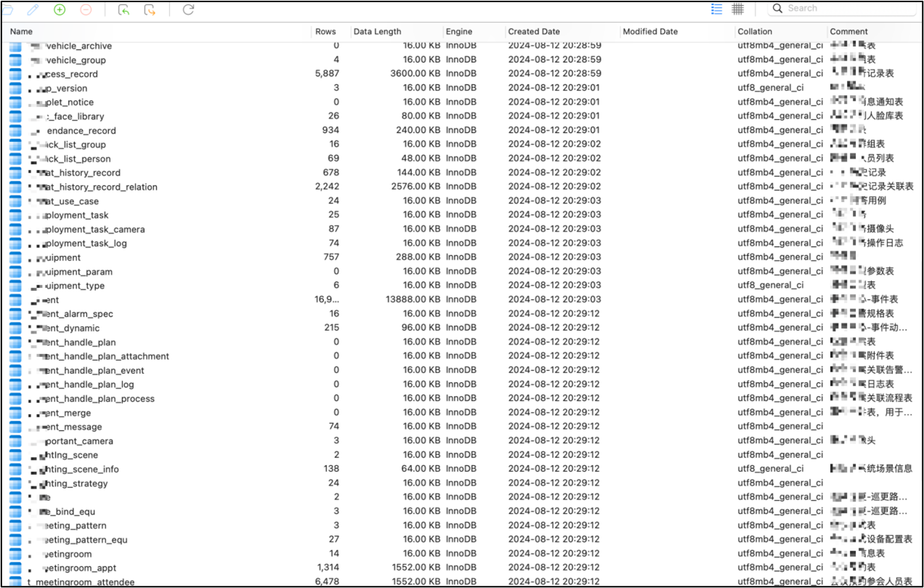
Task: Click the Modified Date column header
Action: click(x=650, y=31)
